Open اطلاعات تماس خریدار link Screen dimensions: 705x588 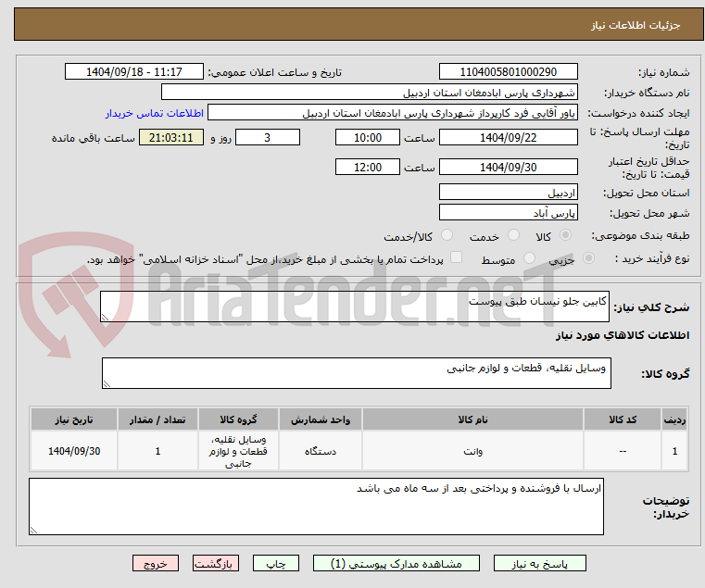[155, 113]
